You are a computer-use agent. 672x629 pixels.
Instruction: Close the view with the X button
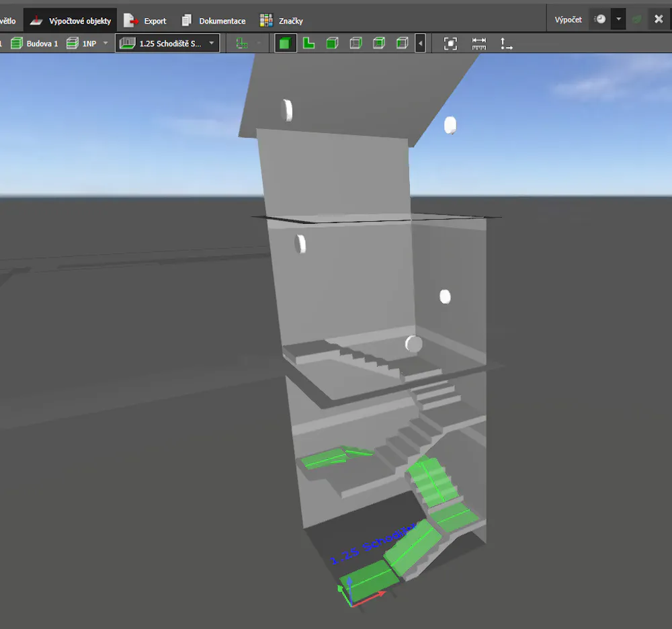659,19
